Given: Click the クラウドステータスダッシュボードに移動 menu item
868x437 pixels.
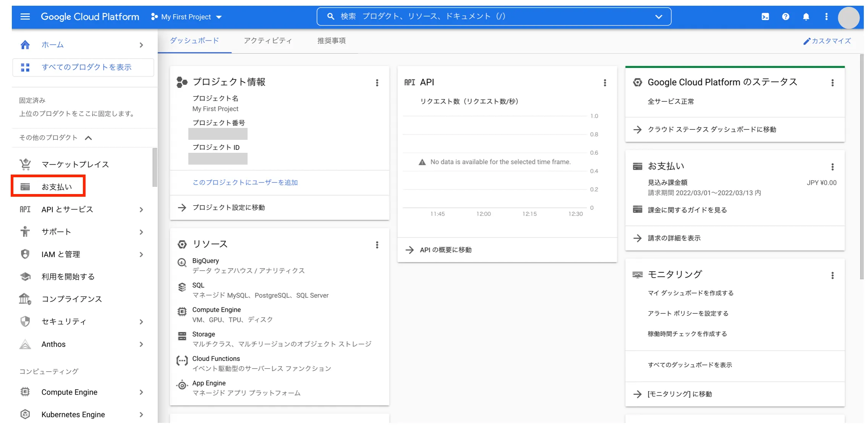Looking at the screenshot, I should pos(713,129).
